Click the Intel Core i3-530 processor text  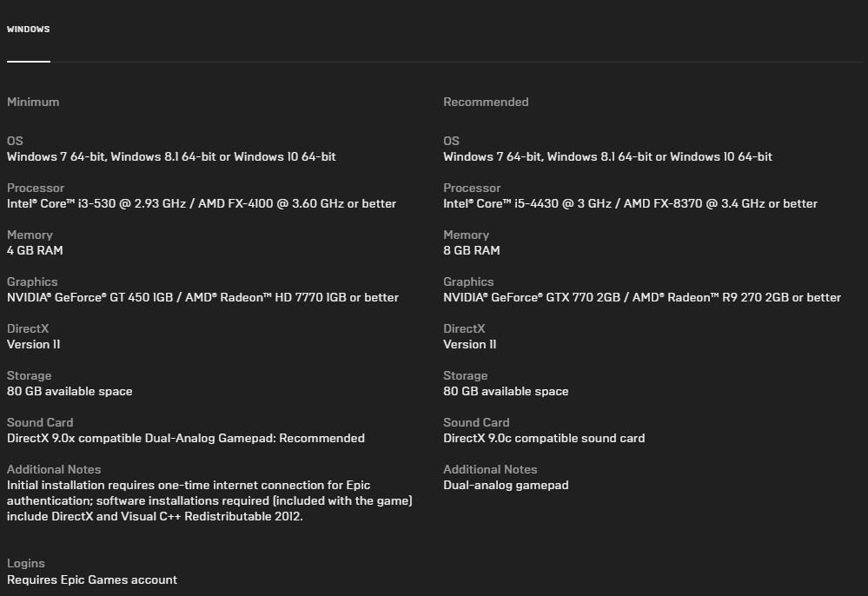click(x=202, y=203)
